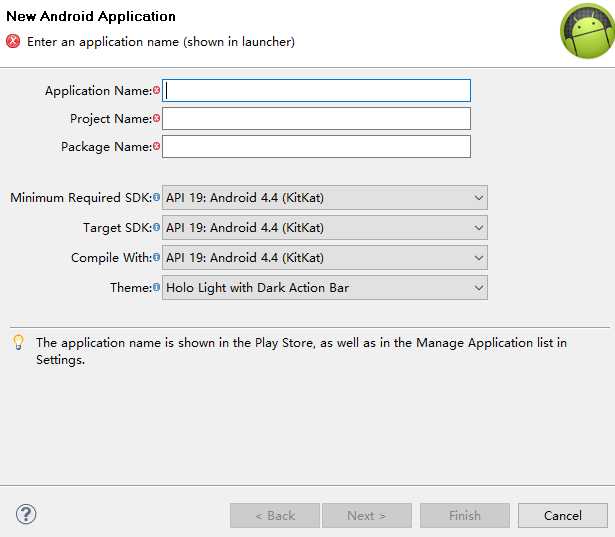Click the Android robot logo icon
The height and width of the screenshot is (537, 615).
click(x=587, y=31)
